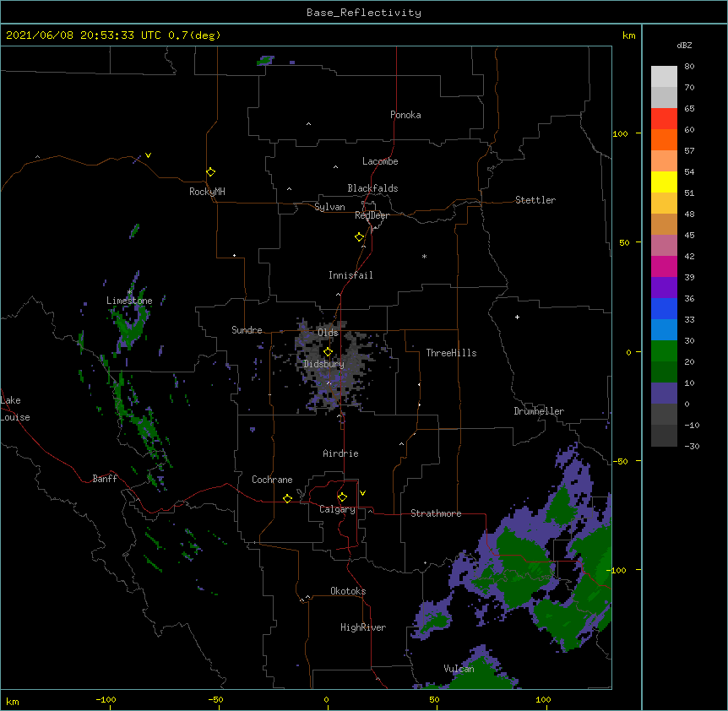Click the RockyMH label
This screenshot has width=728, height=711.
[207, 192]
